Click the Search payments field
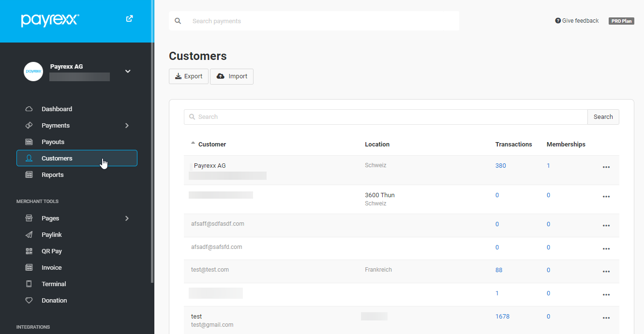Viewport: 644px width, 334px height. [x=314, y=21]
